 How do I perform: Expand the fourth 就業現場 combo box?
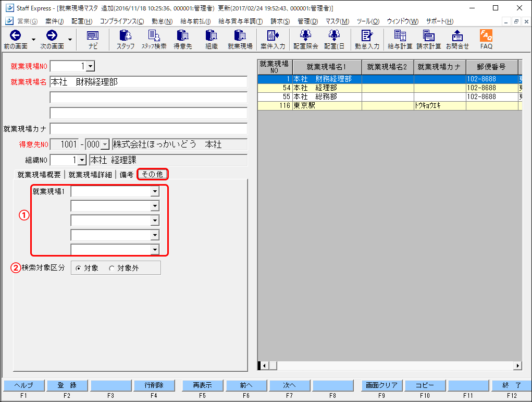point(155,235)
